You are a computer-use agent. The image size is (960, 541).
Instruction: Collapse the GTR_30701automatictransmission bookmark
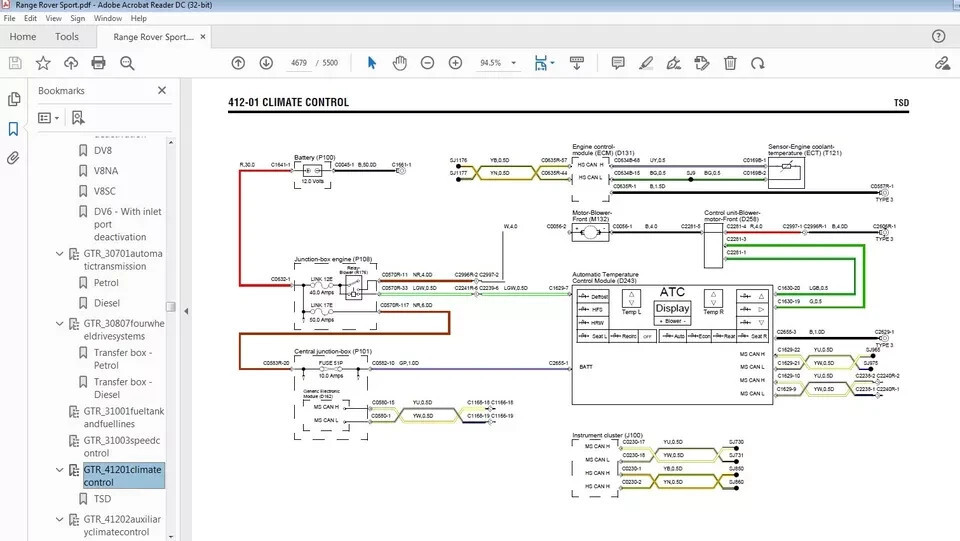tap(59, 255)
